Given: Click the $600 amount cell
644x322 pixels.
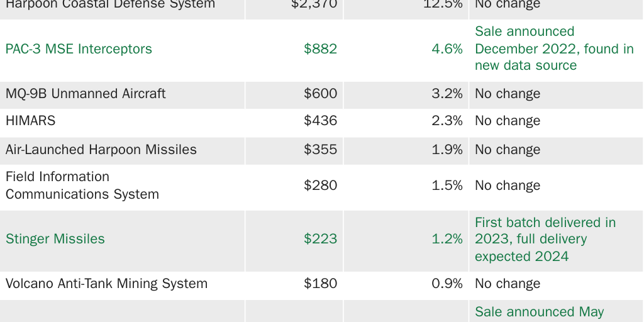Looking at the screenshot, I should 320,94.
